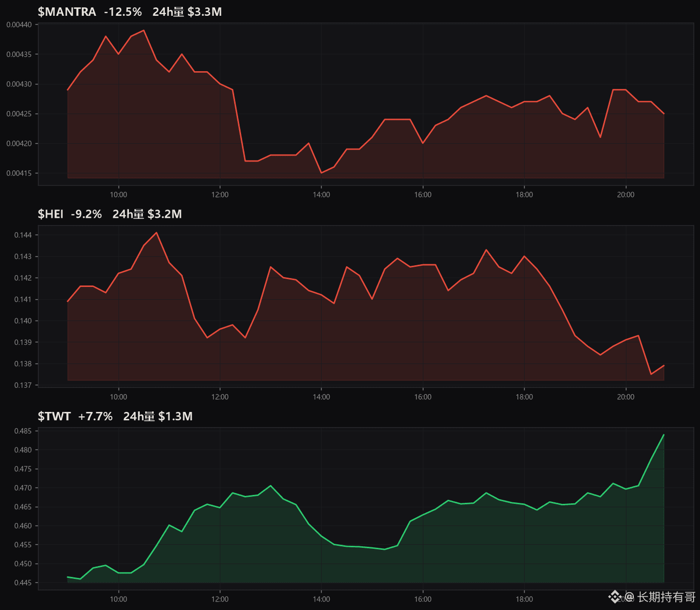Select the 0.465 price label on TWT chart

point(23,507)
